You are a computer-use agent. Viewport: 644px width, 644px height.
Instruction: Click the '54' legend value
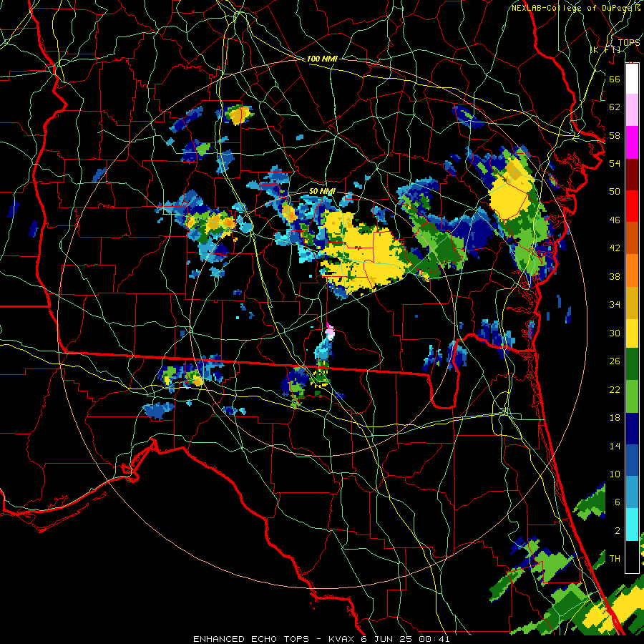point(615,163)
